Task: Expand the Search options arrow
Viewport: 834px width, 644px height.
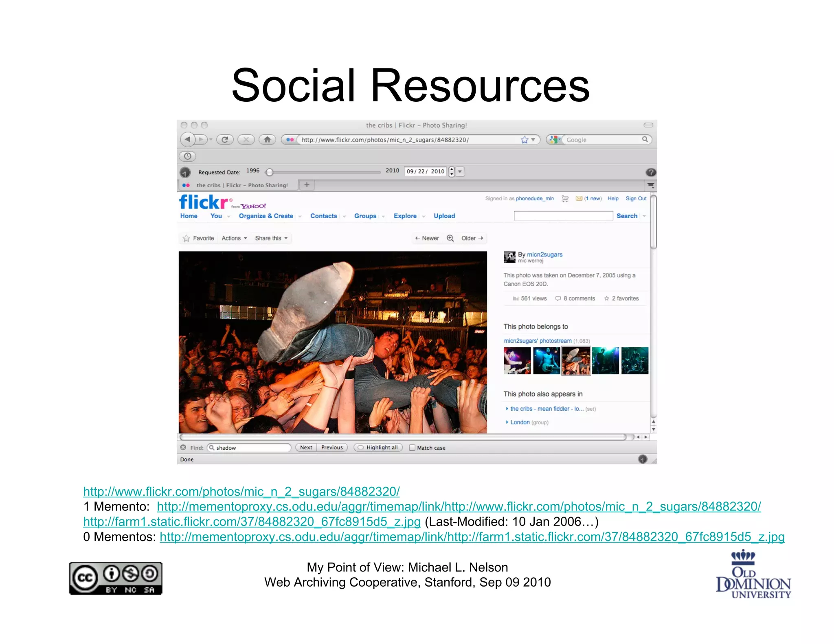Action: (644, 216)
